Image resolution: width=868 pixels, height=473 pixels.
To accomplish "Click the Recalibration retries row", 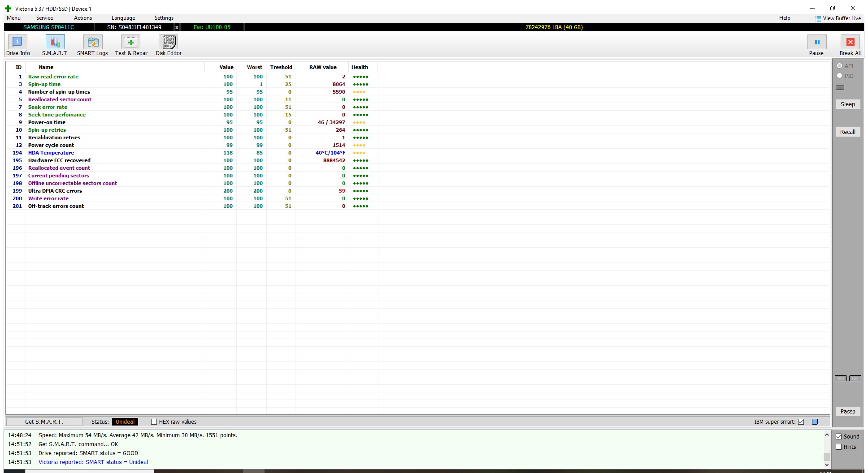I will (x=192, y=138).
